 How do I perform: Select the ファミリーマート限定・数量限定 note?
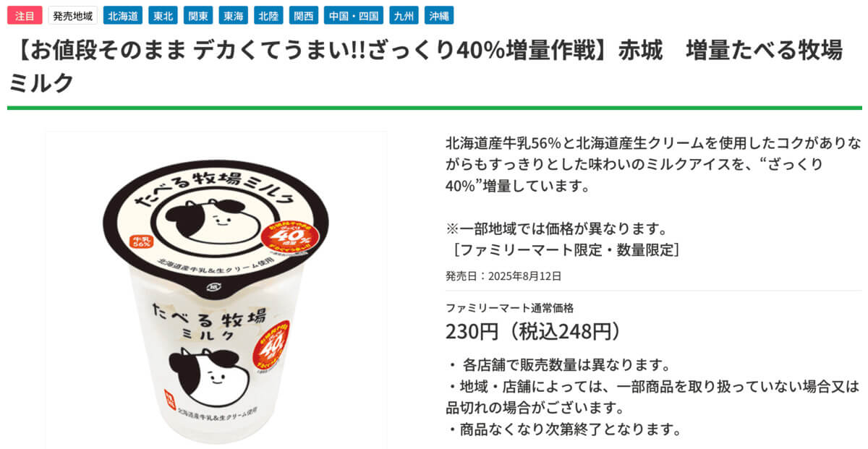[x=563, y=250]
